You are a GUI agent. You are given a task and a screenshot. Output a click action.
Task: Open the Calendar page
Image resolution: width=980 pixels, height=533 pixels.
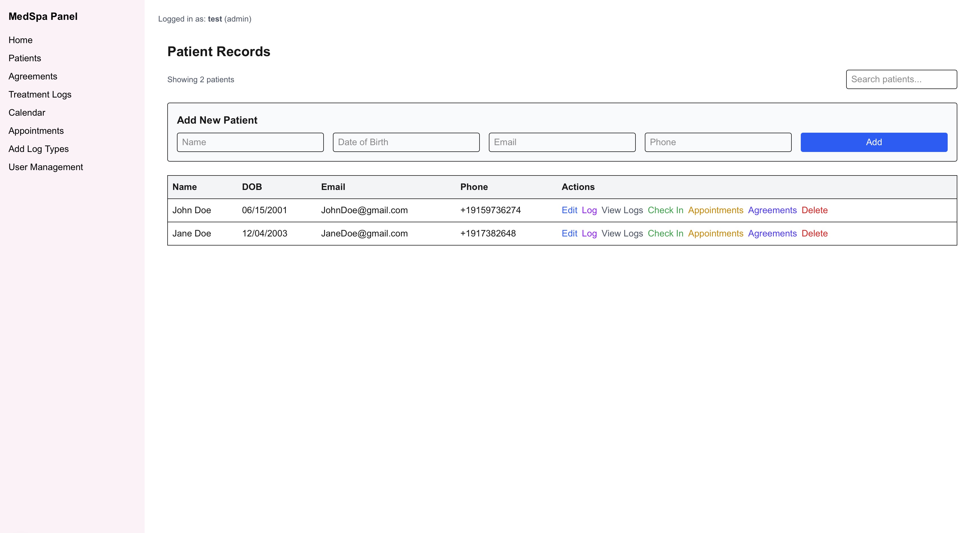coord(27,112)
